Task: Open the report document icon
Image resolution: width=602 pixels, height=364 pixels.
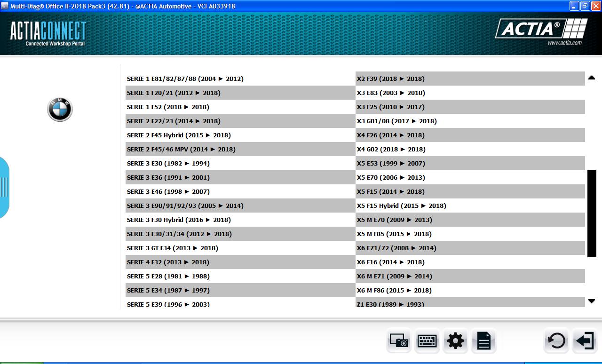Action: [483, 340]
